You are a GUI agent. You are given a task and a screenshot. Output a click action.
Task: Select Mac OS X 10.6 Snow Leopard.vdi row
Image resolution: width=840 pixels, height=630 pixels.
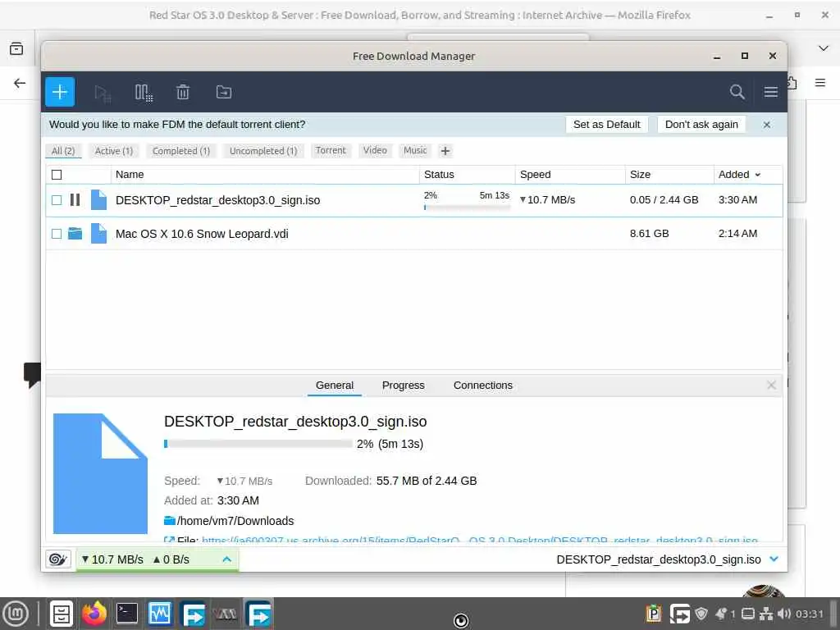click(413, 234)
